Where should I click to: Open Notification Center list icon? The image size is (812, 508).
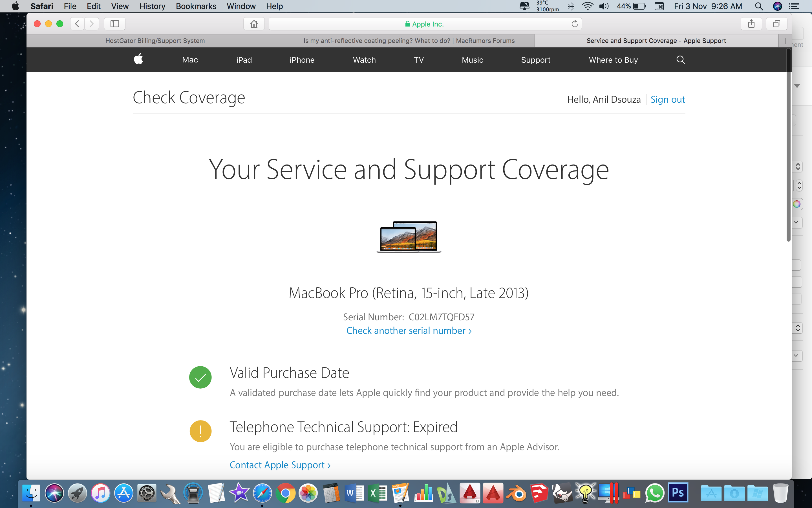[794, 6]
